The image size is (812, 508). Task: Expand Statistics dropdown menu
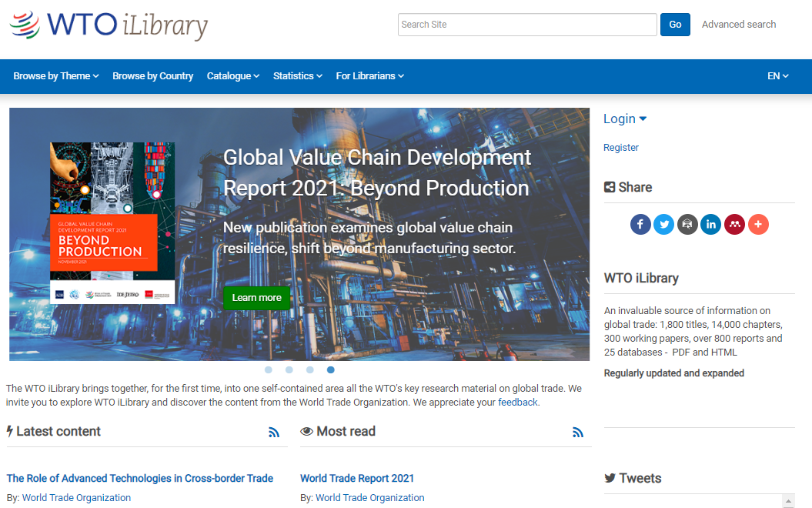298,76
